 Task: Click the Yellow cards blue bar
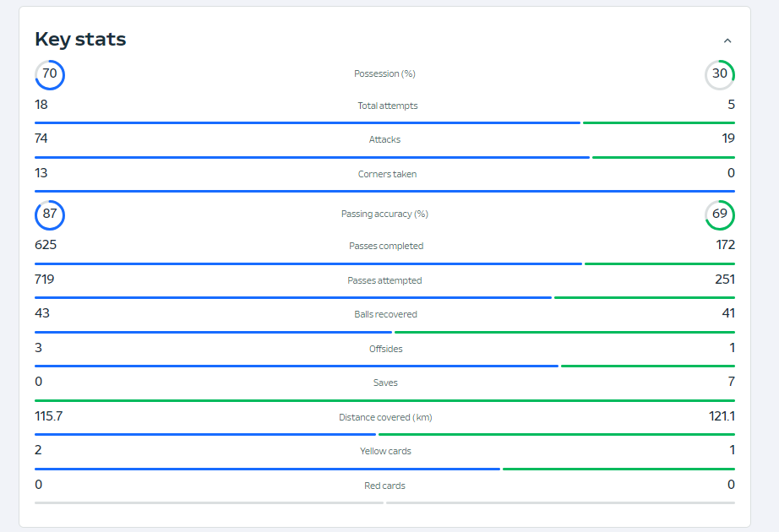[267, 469]
